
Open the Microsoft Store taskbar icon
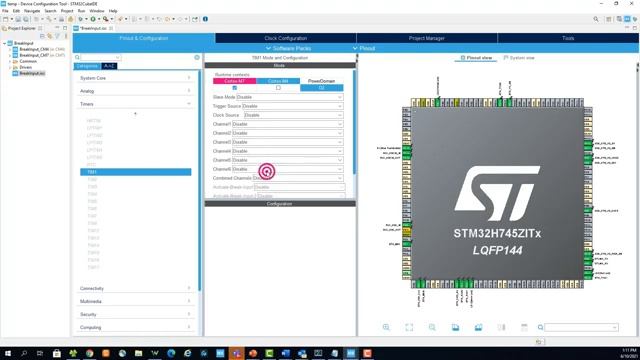[x=57, y=353]
